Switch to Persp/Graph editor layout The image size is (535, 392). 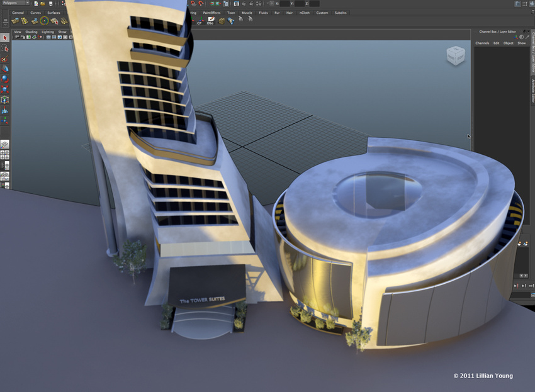click(x=5, y=176)
